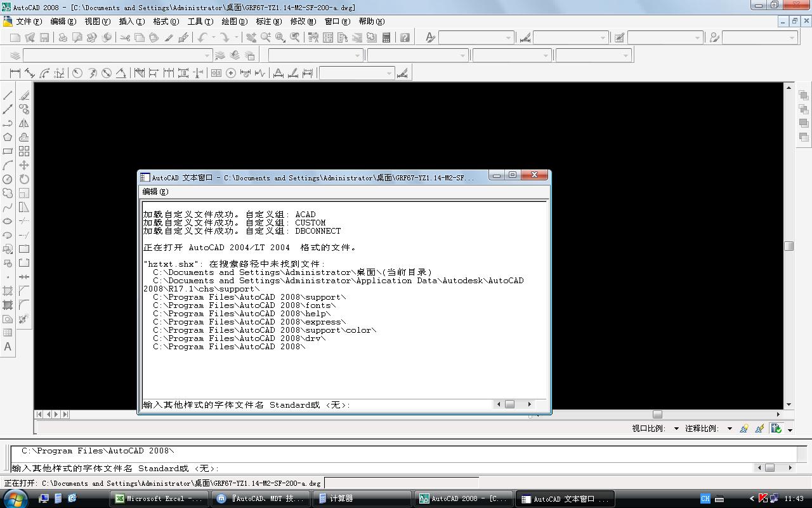The height and width of the screenshot is (508, 812).
Task: Open the QuickCalc calculator icon
Action: [386, 38]
